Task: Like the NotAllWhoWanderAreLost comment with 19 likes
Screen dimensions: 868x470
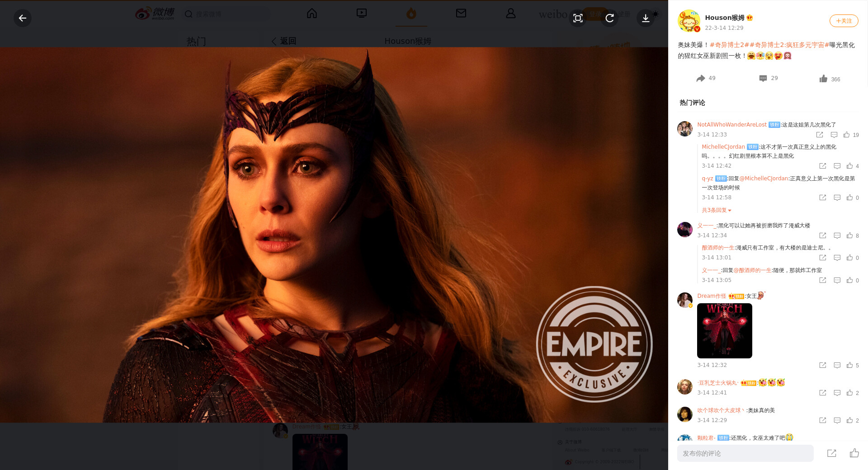Action: pos(846,135)
